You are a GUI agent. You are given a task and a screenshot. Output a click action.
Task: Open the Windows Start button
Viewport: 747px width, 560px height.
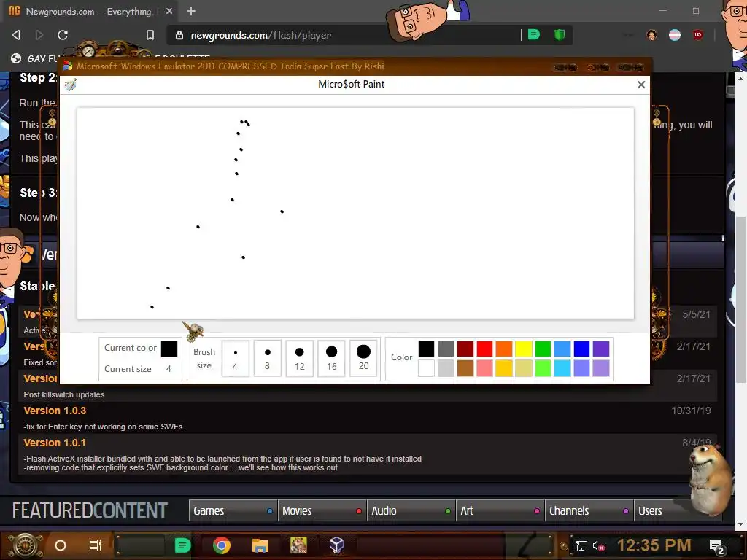(x=26, y=545)
